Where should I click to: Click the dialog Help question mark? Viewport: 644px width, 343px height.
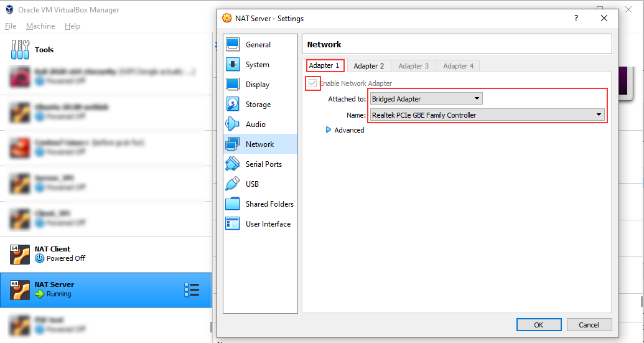point(576,19)
